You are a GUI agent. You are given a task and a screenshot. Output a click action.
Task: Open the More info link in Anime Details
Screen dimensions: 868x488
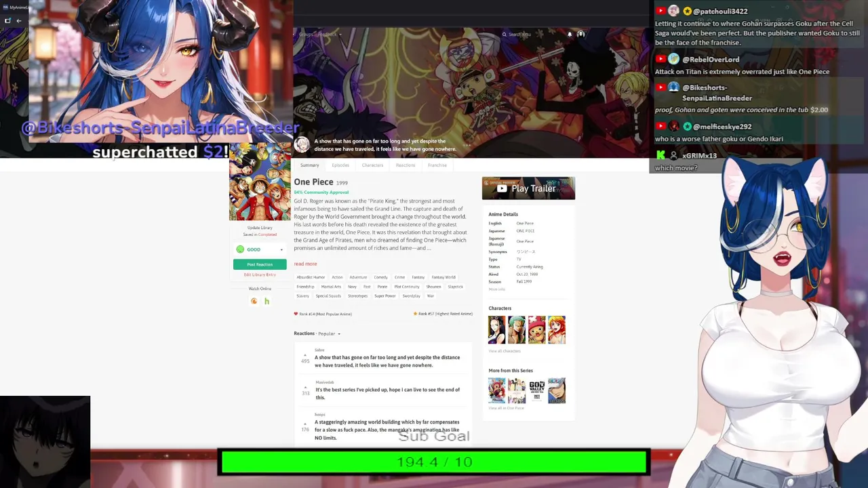496,289
